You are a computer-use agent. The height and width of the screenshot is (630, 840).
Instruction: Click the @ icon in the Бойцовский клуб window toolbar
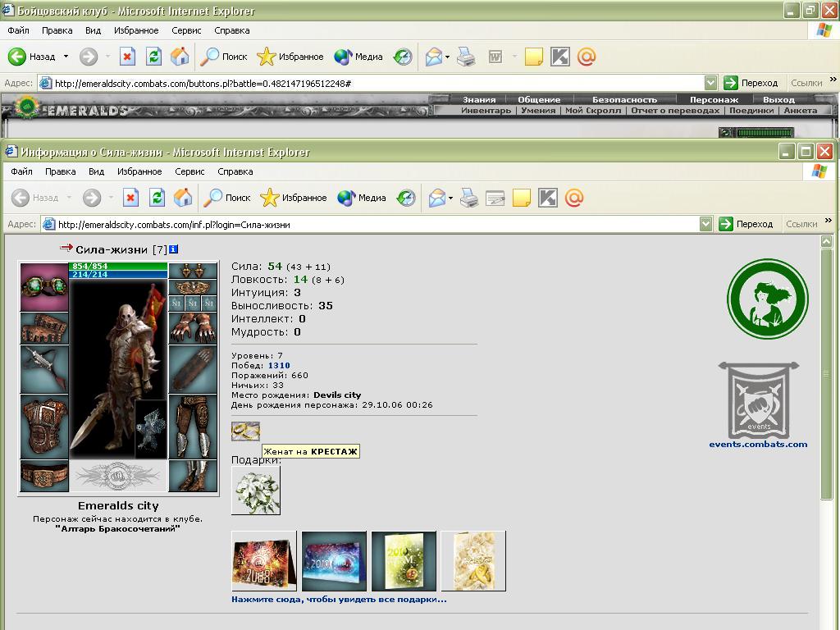586,57
